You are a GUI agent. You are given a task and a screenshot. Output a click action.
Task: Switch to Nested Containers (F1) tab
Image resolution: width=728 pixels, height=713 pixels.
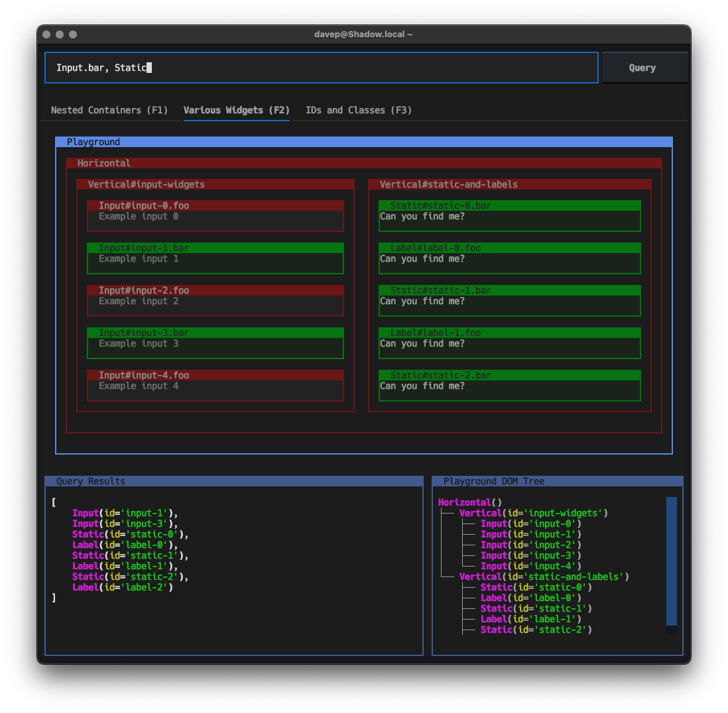click(x=109, y=110)
